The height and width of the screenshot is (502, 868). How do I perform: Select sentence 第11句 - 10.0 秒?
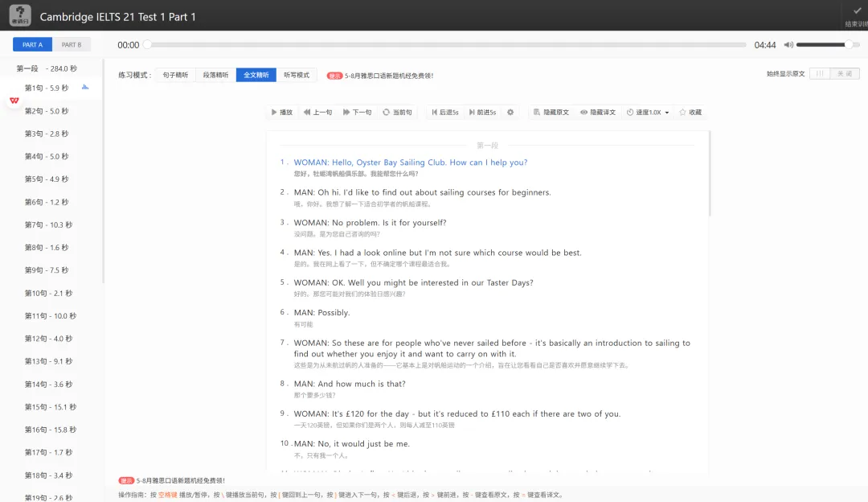51,316
